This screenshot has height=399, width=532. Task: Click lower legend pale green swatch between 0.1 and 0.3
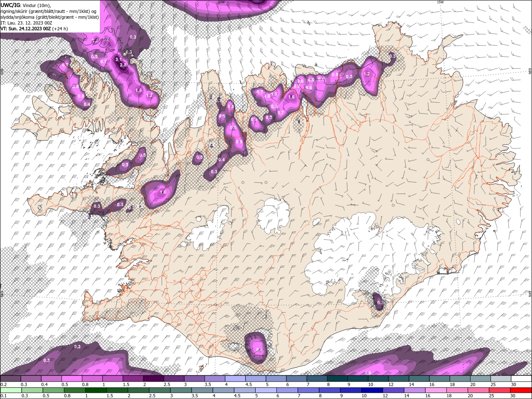[11, 390]
